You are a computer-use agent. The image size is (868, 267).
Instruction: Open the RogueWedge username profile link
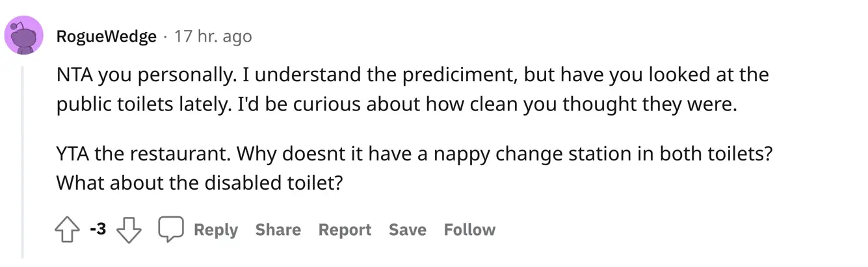pos(107,36)
